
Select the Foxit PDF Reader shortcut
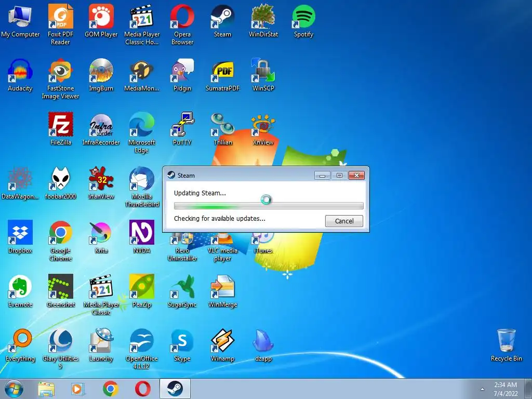[x=60, y=25]
